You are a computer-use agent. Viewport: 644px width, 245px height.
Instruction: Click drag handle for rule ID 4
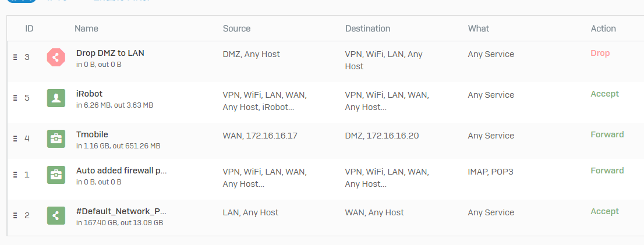(16, 139)
